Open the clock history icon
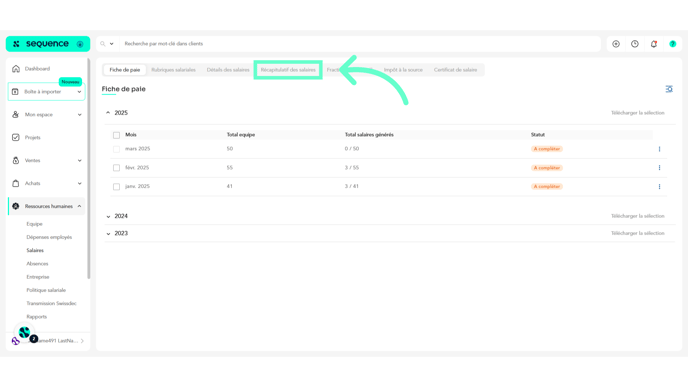 (x=635, y=44)
